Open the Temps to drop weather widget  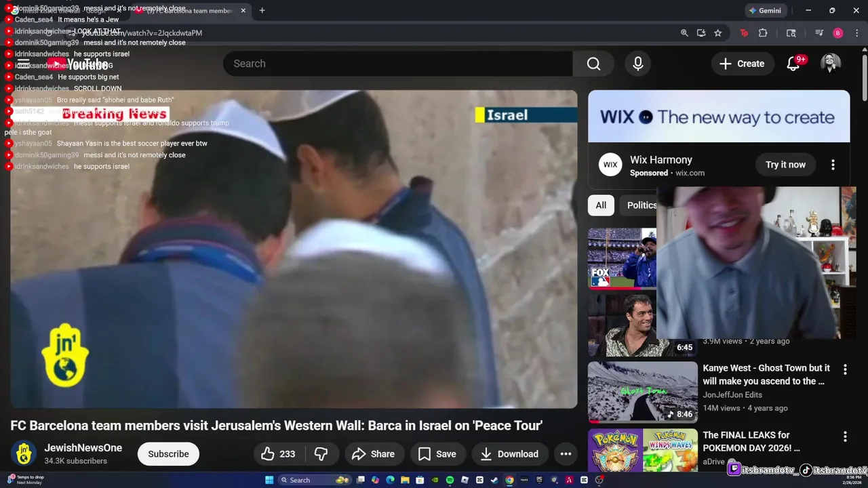click(25, 480)
